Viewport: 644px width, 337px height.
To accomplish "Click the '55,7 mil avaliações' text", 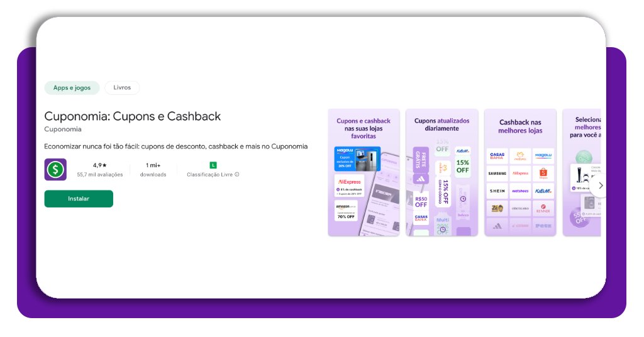I will [100, 174].
